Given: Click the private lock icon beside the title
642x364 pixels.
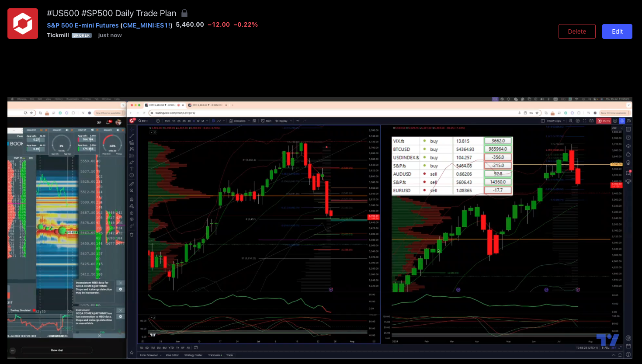Looking at the screenshot, I should pyautogui.click(x=184, y=13).
